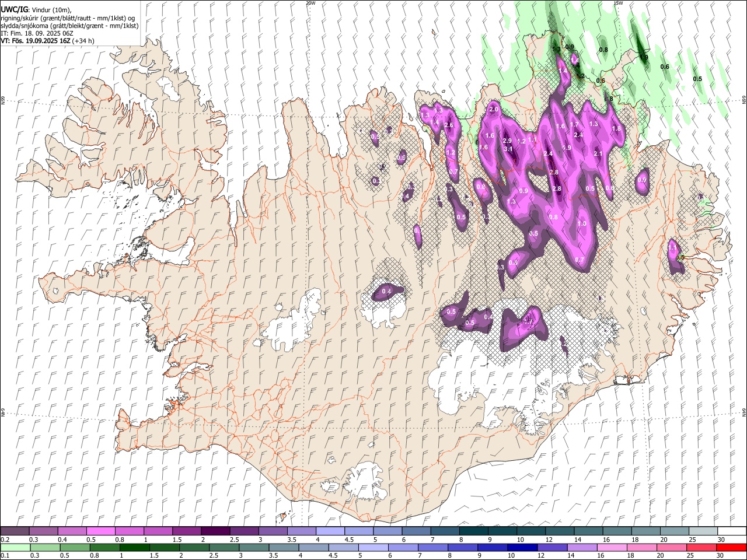Pick the dark blue rain swatch between 10 and 12

(522, 547)
